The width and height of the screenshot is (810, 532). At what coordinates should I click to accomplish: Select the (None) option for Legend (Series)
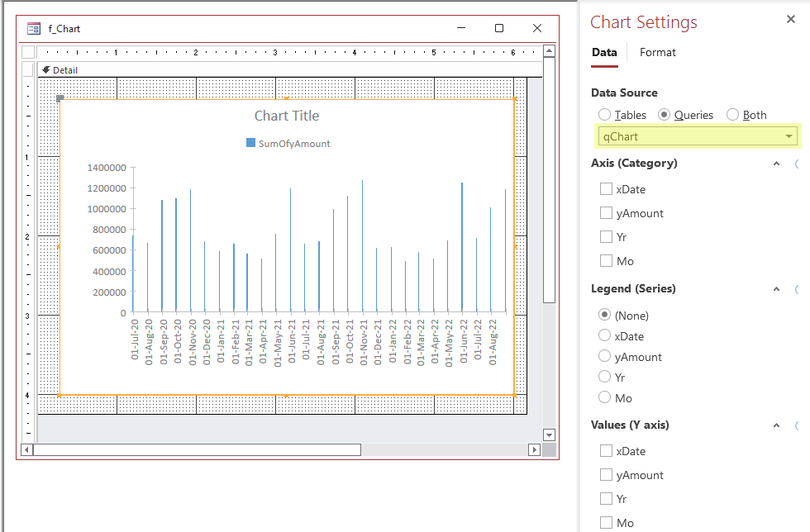pyautogui.click(x=604, y=315)
